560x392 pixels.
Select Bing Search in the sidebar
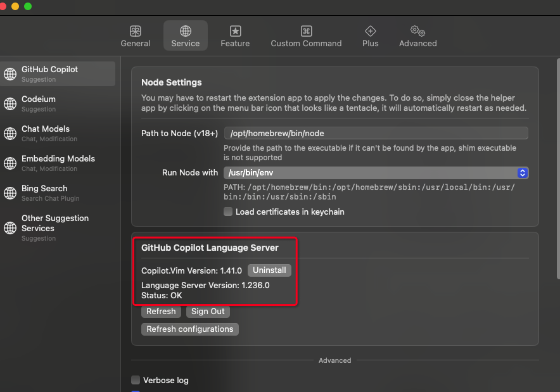58,193
